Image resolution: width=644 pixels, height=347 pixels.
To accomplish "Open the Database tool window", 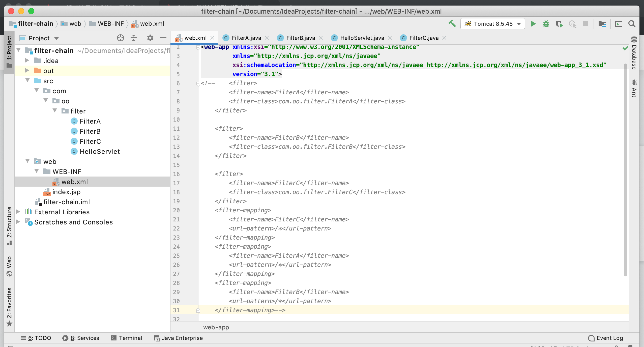I will tap(634, 53).
